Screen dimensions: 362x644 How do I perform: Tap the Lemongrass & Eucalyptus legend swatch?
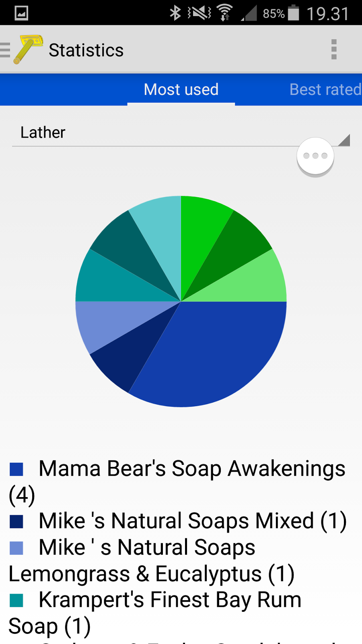[16, 548]
